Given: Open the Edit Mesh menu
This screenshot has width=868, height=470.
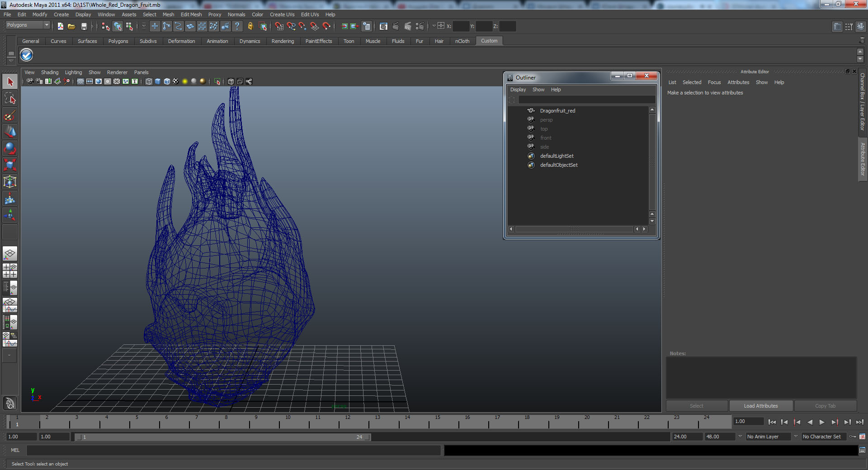Looking at the screenshot, I should click(191, 14).
